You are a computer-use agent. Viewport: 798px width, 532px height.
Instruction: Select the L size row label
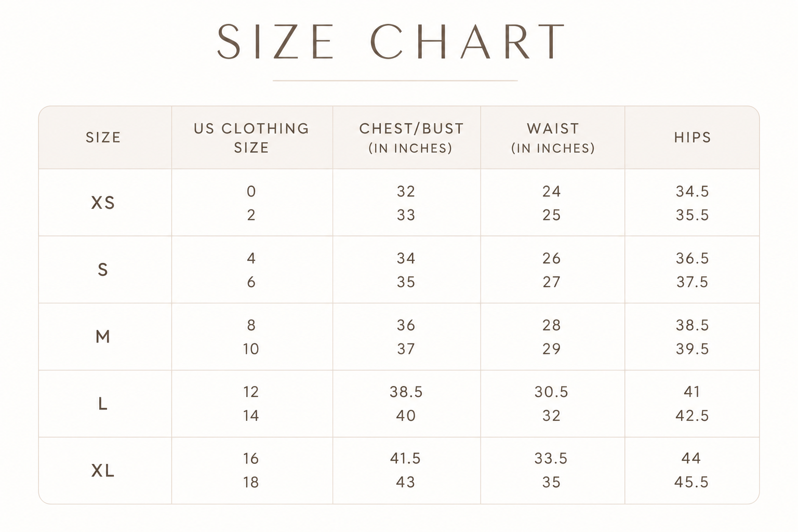103,404
